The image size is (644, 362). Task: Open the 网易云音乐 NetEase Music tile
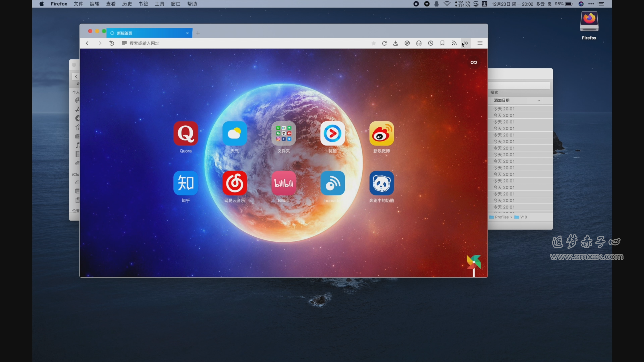(x=234, y=183)
